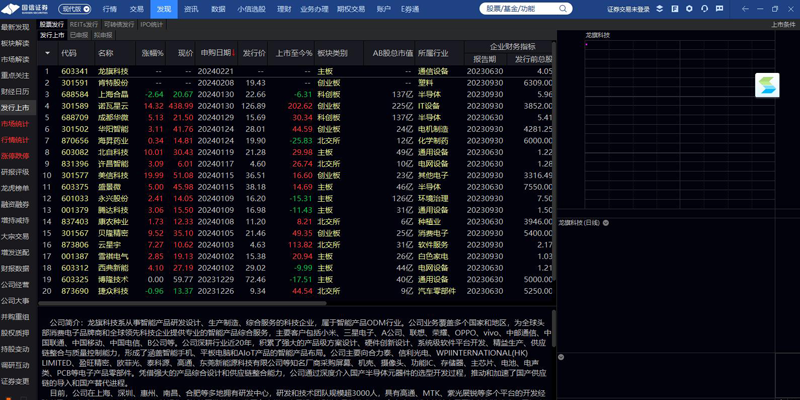Switch to the REITs发行 sub-tab
Screen dimensions: 800x400
pyautogui.click(x=84, y=24)
